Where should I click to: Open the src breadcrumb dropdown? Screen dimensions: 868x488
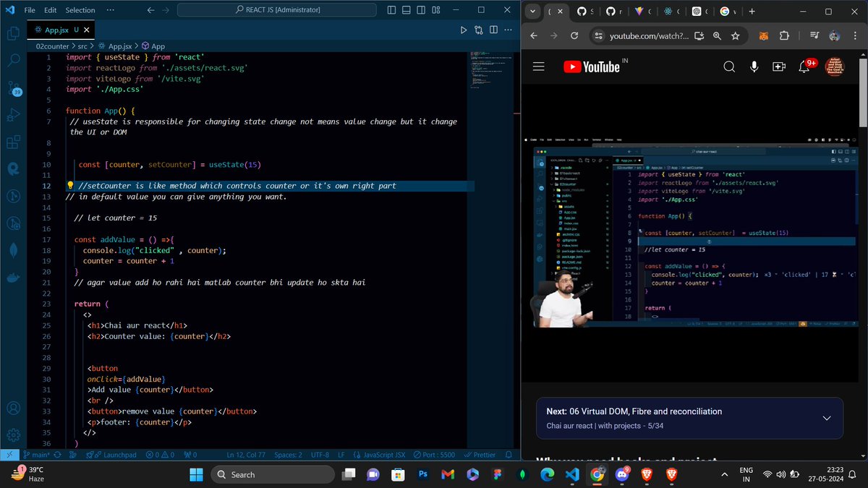pyautogui.click(x=83, y=46)
